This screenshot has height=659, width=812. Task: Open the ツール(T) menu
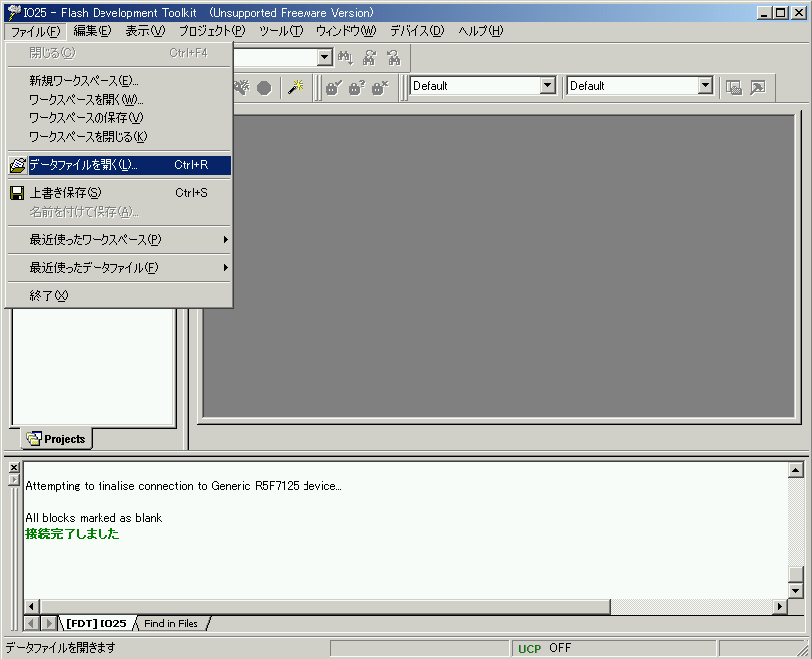pos(281,31)
